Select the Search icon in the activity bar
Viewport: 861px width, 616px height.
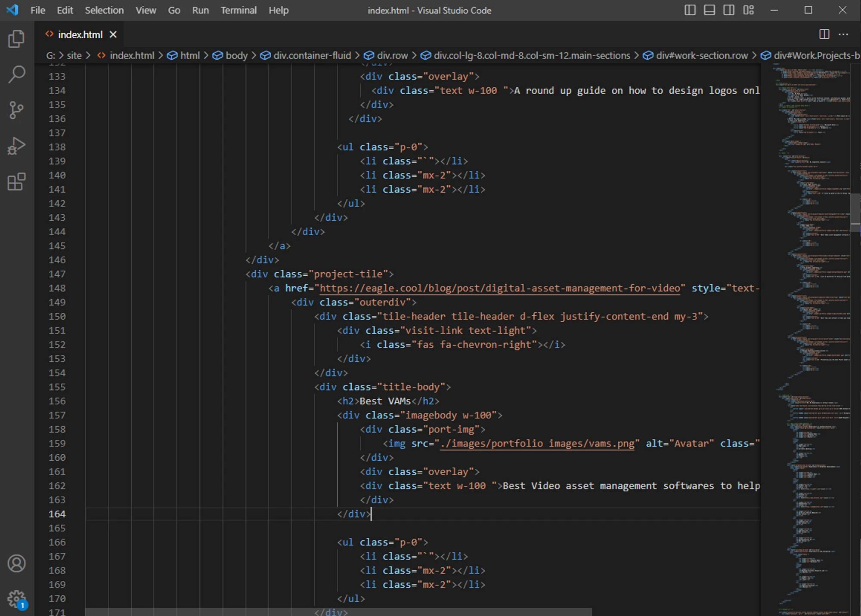coord(16,74)
